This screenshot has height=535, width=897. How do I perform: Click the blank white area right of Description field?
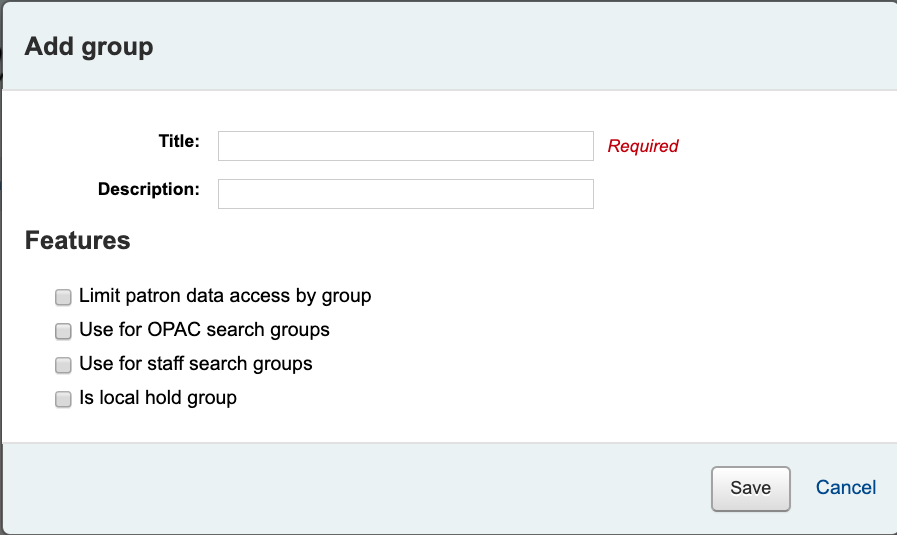point(740,194)
